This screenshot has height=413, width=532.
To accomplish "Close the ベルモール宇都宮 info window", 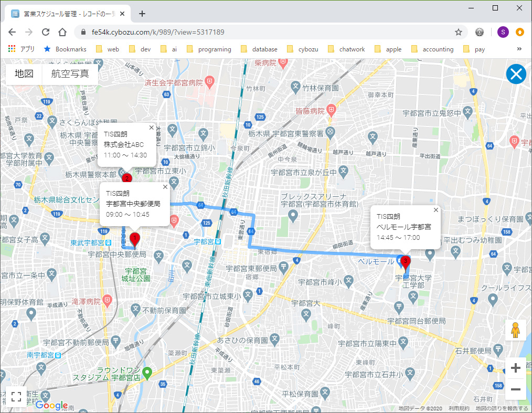I will tap(435, 210).
